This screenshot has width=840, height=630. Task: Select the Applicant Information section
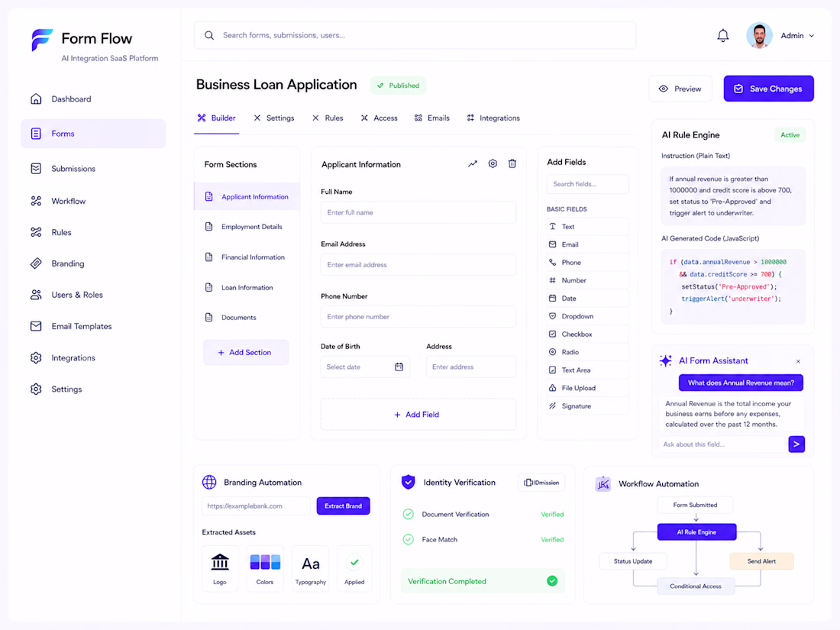[247, 196]
